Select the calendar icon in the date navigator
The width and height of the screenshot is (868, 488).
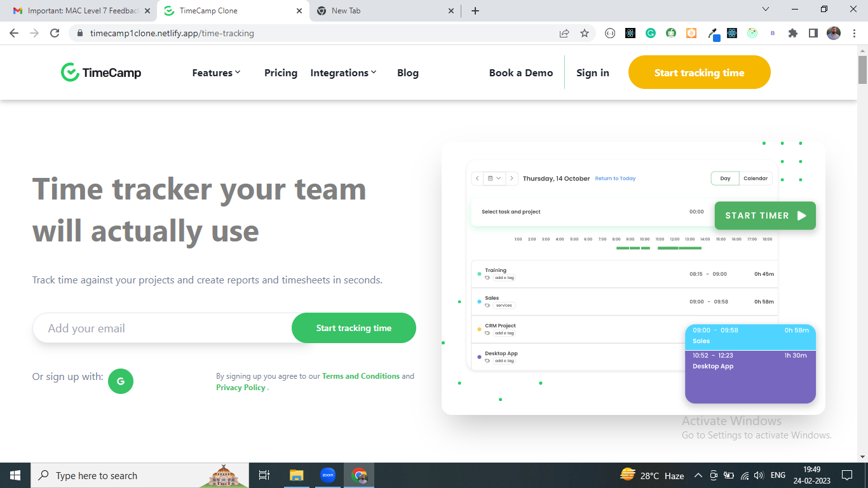pos(489,179)
